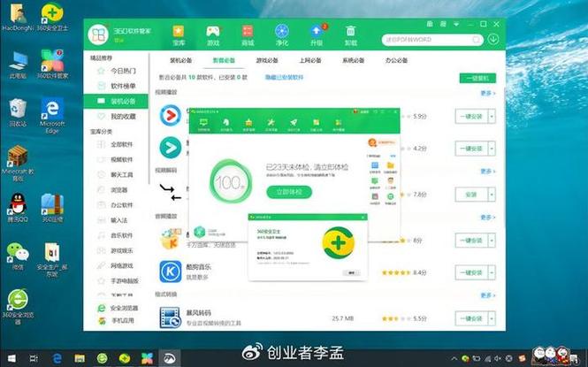The width and height of the screenshot is (588, 367).
Task: Open the 升级 upgrade section
Action: click(317, 35)
